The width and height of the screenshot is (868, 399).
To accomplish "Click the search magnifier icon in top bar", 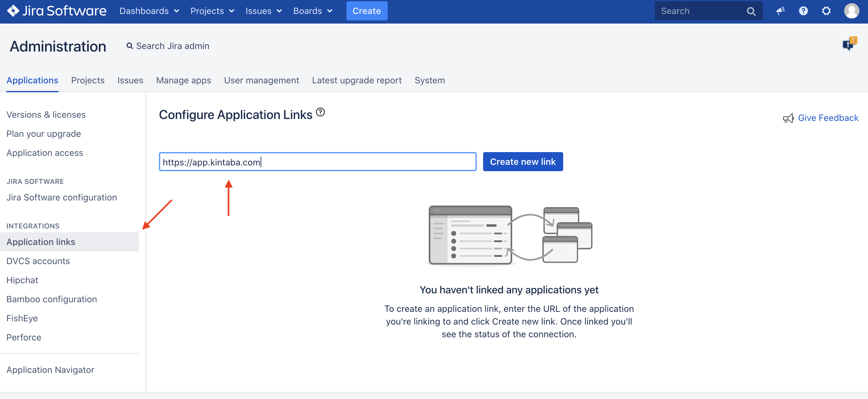I will tap(751, 11).
